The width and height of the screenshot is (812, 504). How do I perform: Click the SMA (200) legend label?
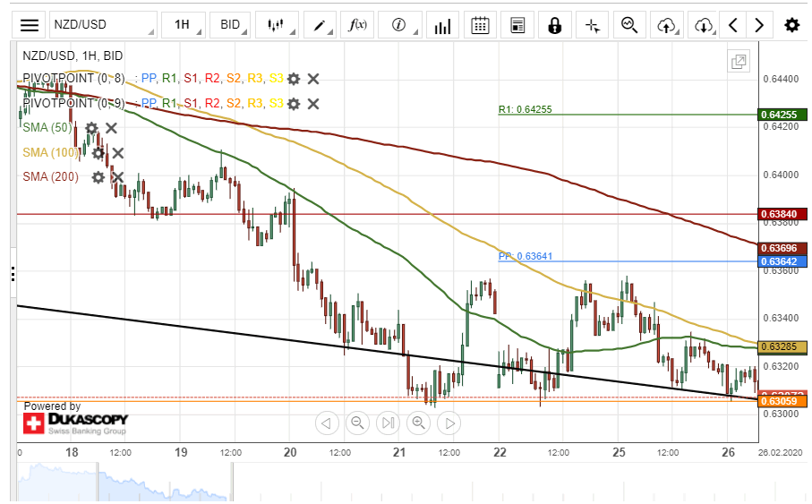51,177
